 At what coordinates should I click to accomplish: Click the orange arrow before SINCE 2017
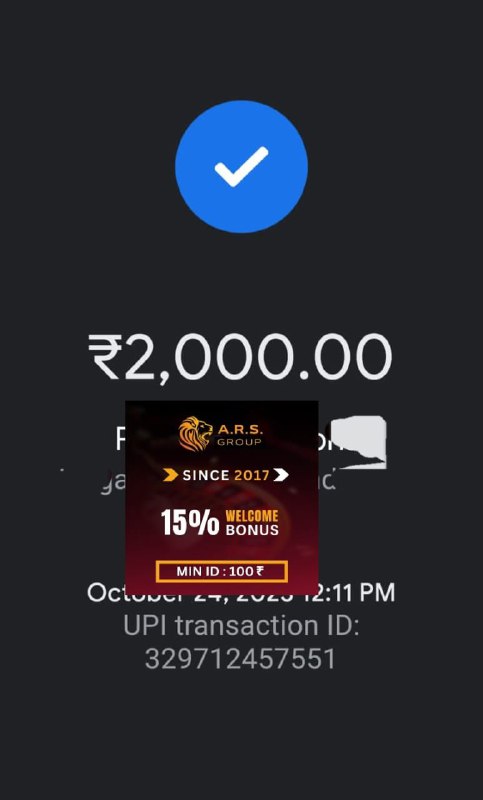click(x=171, y=476)
